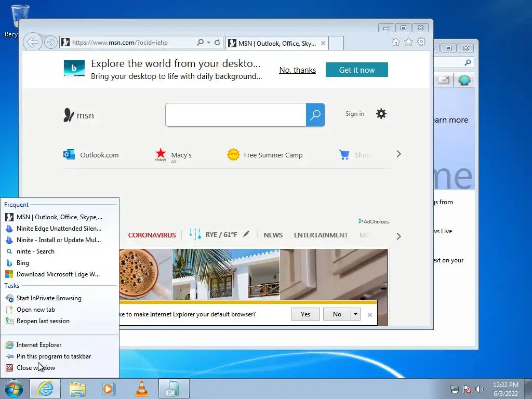Open ninte - Search entry
The image size is (532, 399).
click(x=60, y=251)
